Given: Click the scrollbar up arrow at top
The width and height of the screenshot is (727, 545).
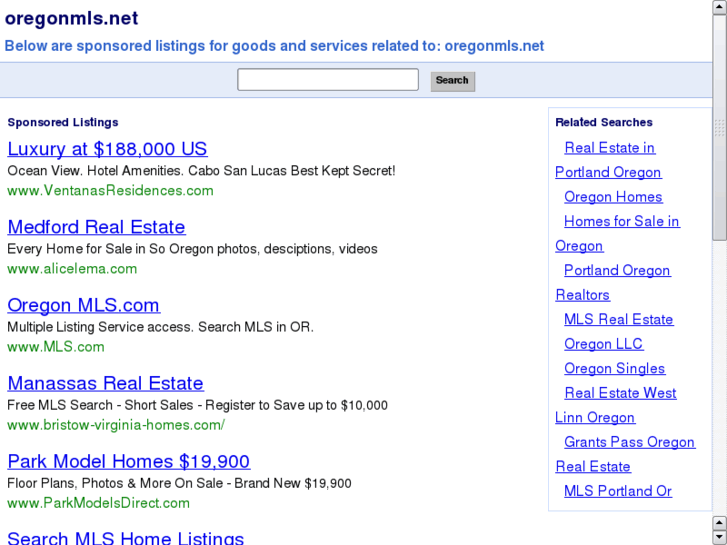Looking at the screenshot, I should (720, 6).
